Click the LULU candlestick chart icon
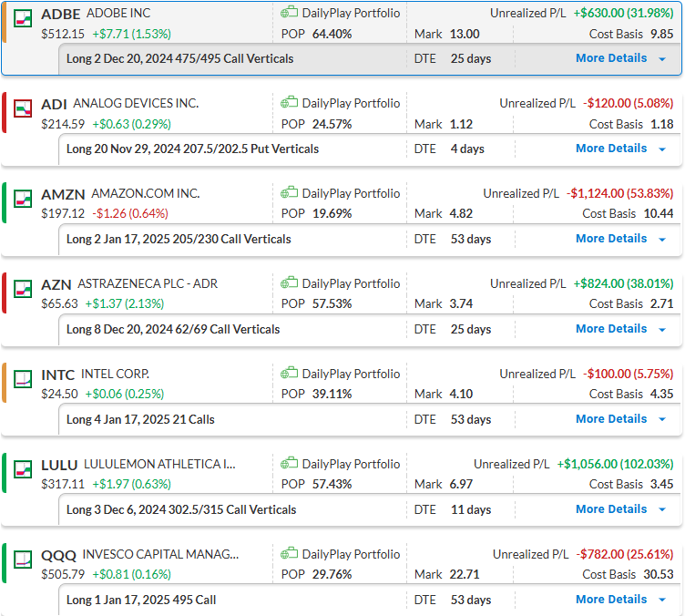This screenshot has height=616, width=685. tap(25, 467)
